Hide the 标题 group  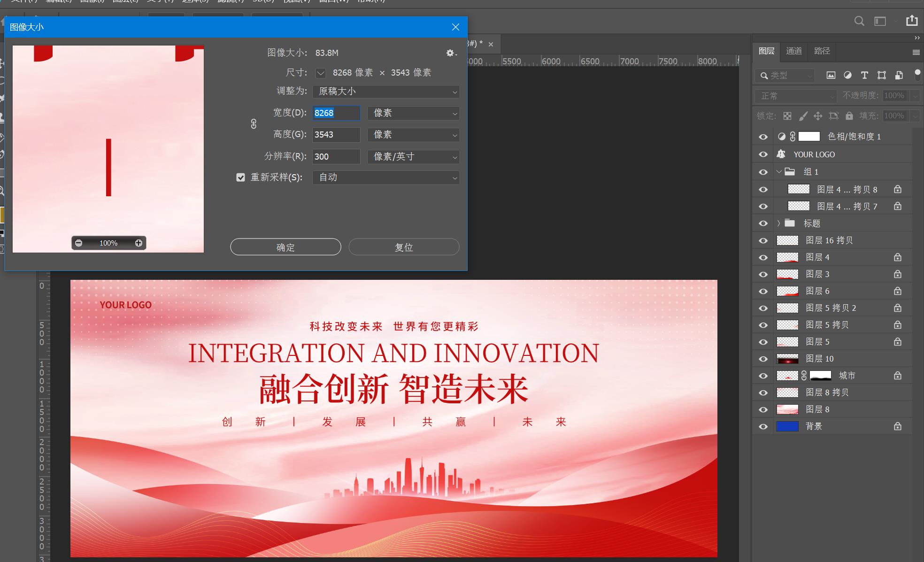point(763,223)
